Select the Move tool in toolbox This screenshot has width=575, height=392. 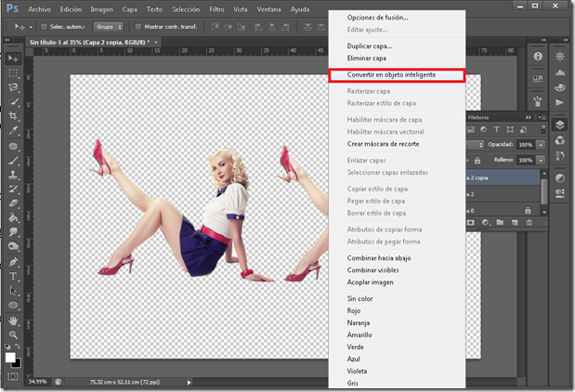click(13, 59)
